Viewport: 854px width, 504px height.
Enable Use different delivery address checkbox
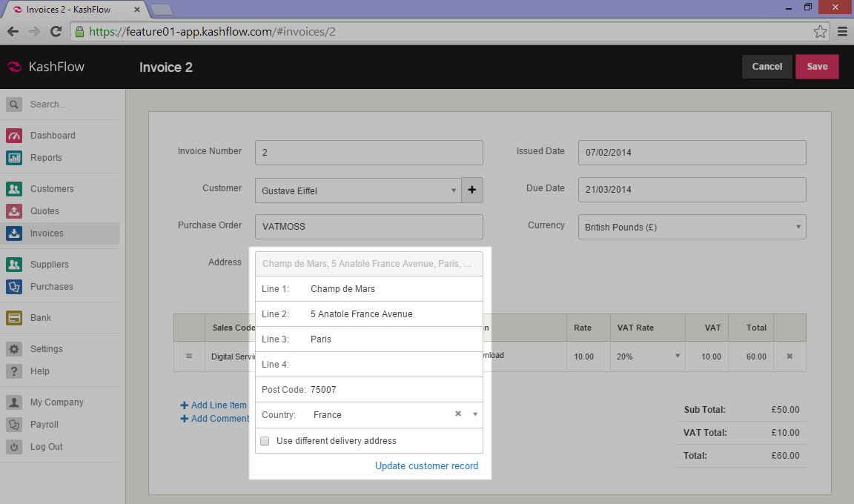pyautogui.click(x=265, y=441)
